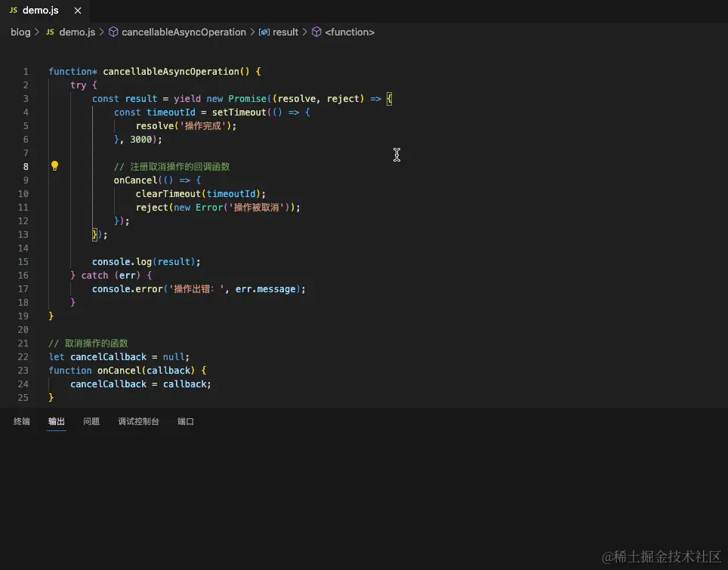Click the JS icon in the breadcrumb

click(x=50, y=32)
